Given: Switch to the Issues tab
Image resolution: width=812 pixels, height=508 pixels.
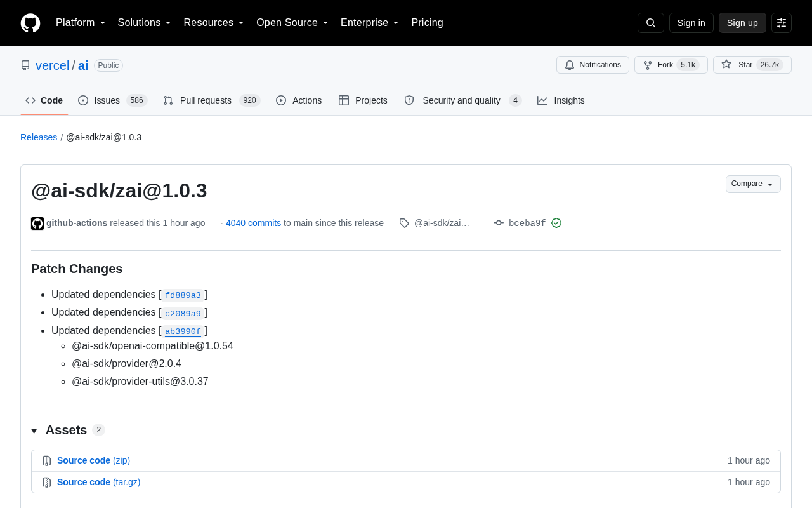Looking at the screenshot, I should 113,100.
